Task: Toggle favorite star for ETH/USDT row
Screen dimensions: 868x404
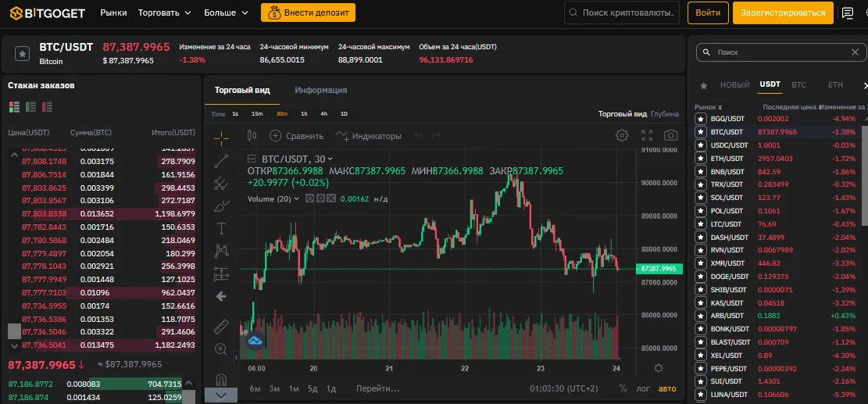Action: [700, 159]
